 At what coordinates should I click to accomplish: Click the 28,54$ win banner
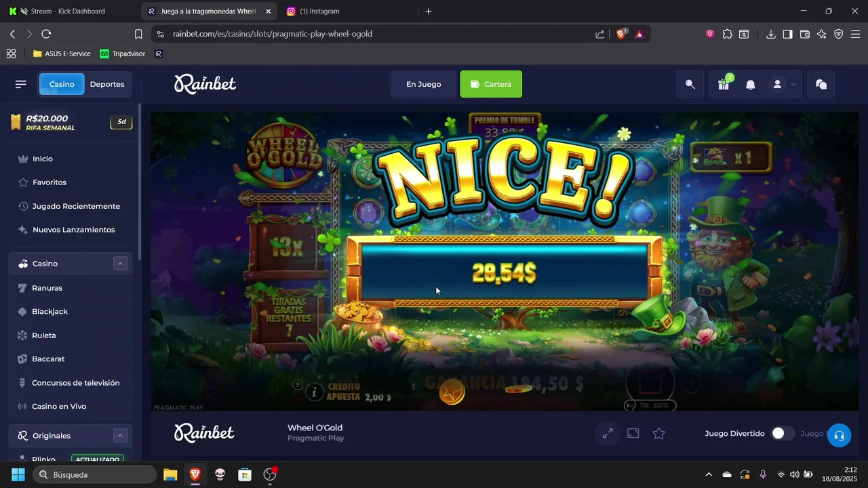point(504,272)
